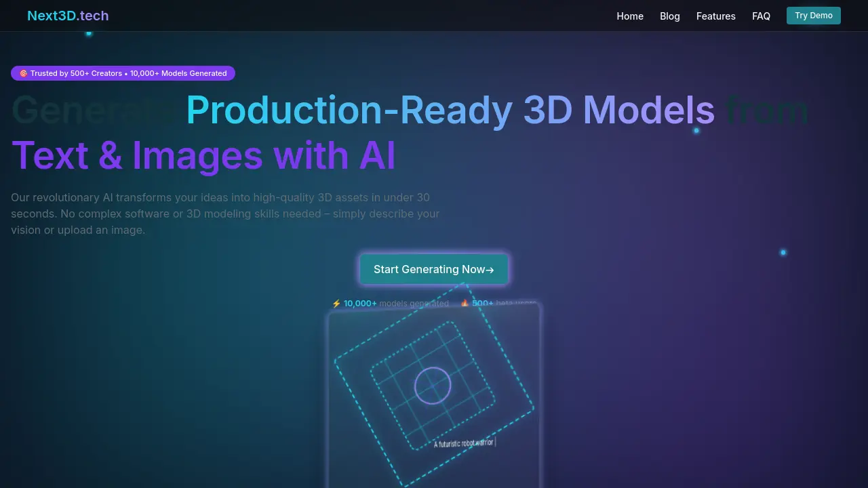Click the Try Demo button

point(814,16)
